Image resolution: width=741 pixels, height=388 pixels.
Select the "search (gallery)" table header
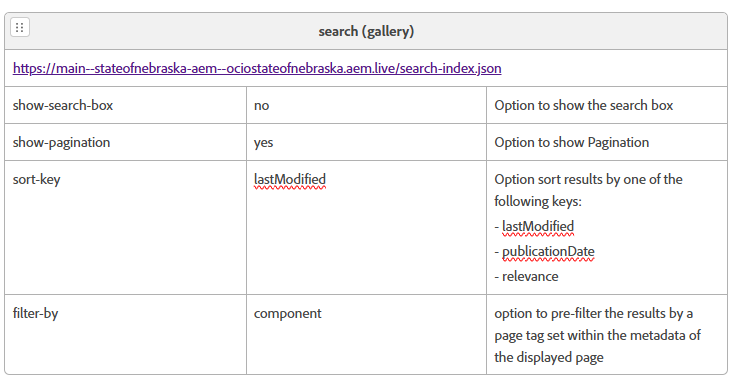click(366, 31)
